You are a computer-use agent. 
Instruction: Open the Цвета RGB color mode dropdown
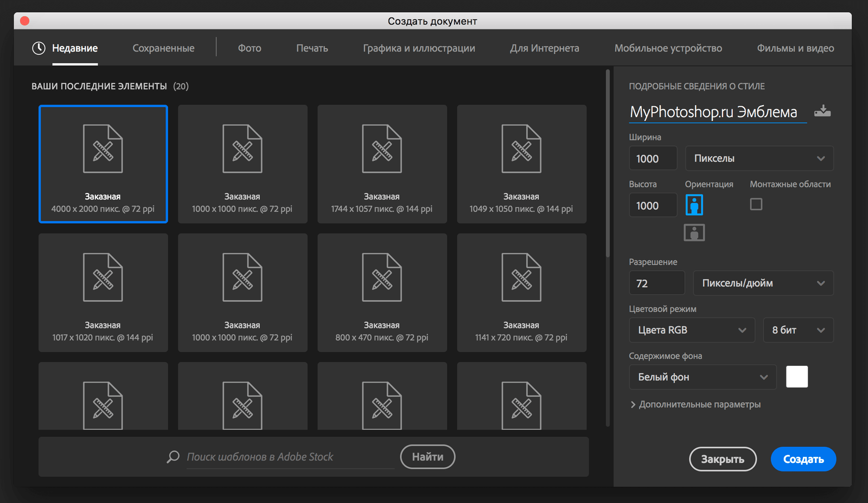click(692, 330)
